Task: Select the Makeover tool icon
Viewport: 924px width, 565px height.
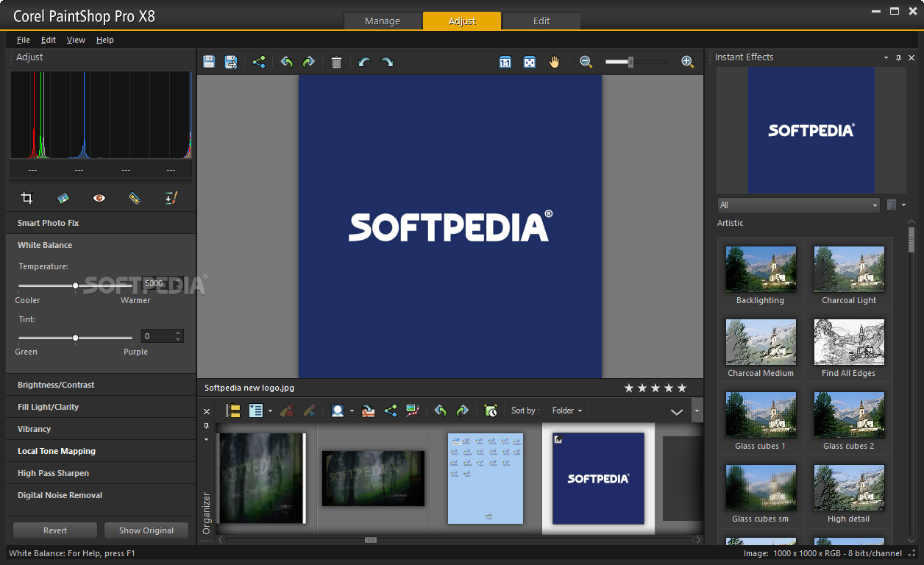Action: (135, 197)
